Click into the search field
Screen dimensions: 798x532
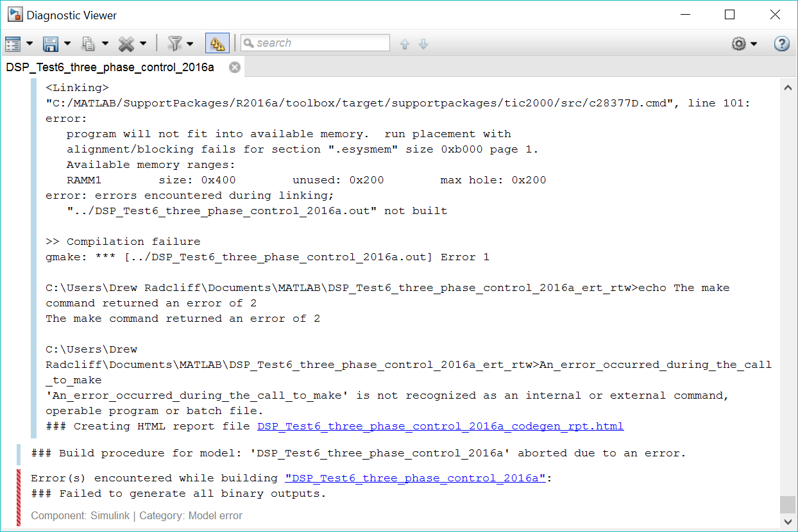(x=315, y=43)
